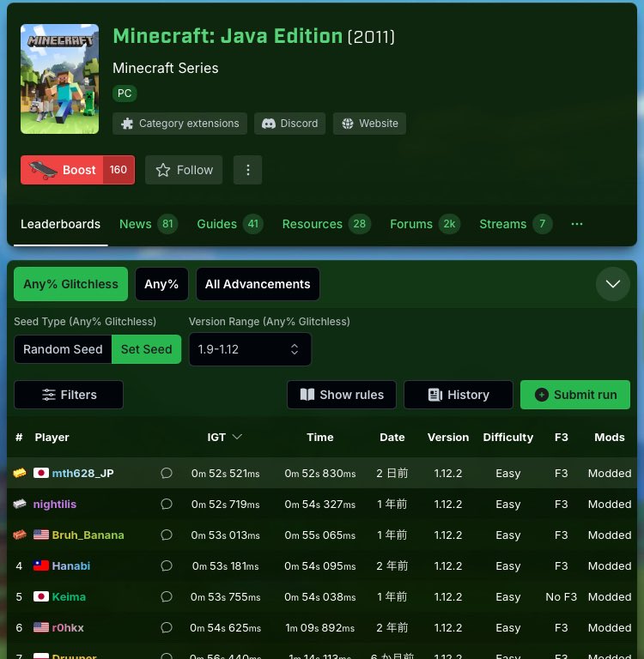Select All Advancements category
This screenshot has height=659, width=644.
pos(258,284)
